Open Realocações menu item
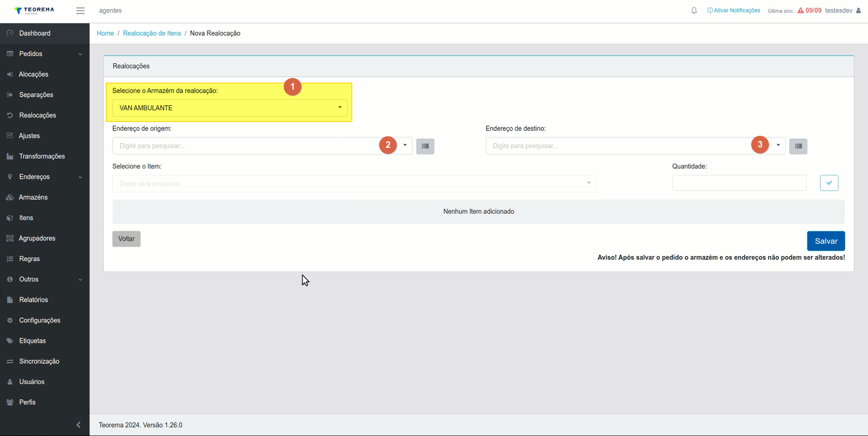The height and width of the screenshot is (436, 868). coord(45,115)
